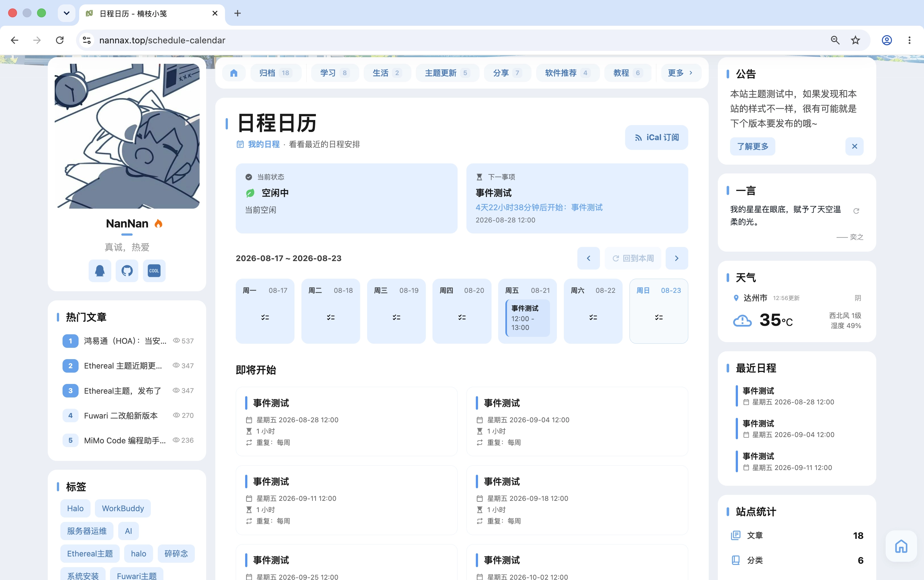
Task: Go to next week with right chevron
Action: point(676,259)
